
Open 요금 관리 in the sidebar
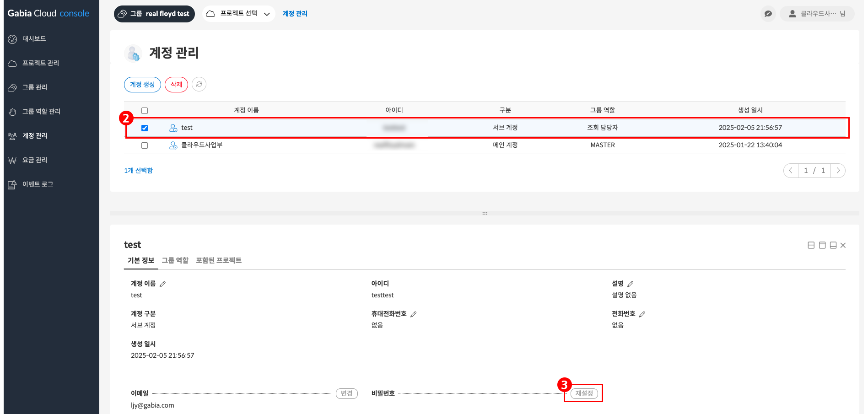(12, 160)
